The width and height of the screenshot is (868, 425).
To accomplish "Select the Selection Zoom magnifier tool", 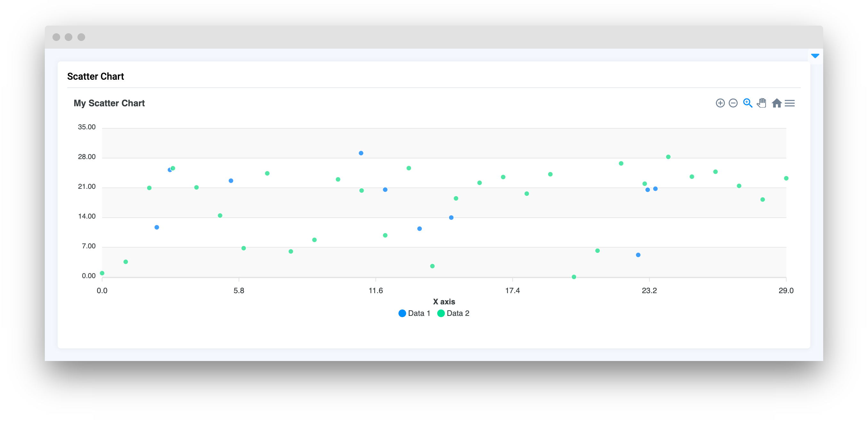I will (x=747, y=103).
